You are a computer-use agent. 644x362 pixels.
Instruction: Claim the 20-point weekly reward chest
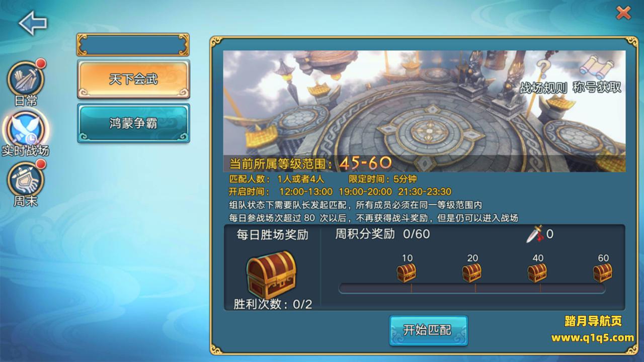(472, 273)
